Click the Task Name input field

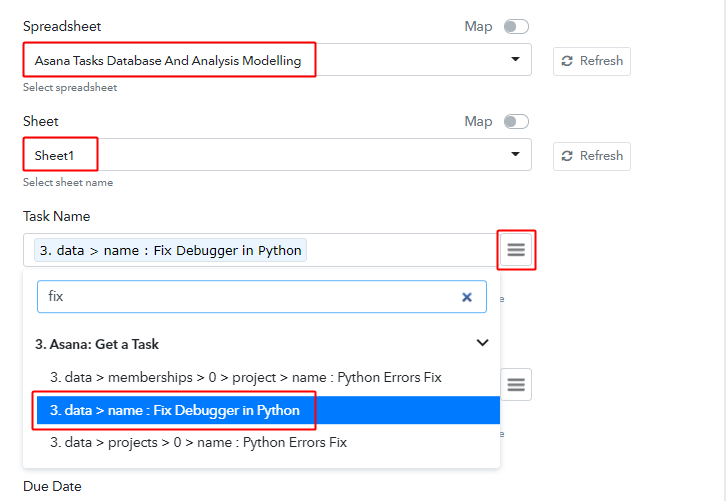tap(262, 250)
